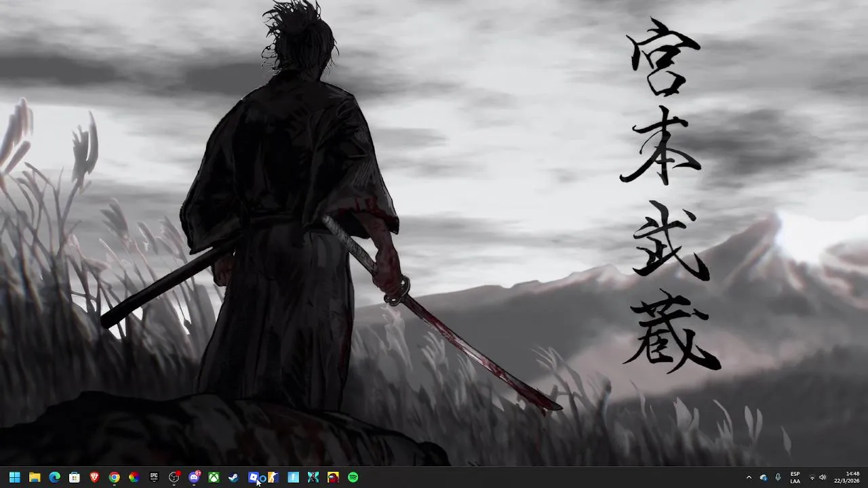This screenshot has height=488, width=868.
Task: Open Spotify from the taskbar
Action: [353, 477]
